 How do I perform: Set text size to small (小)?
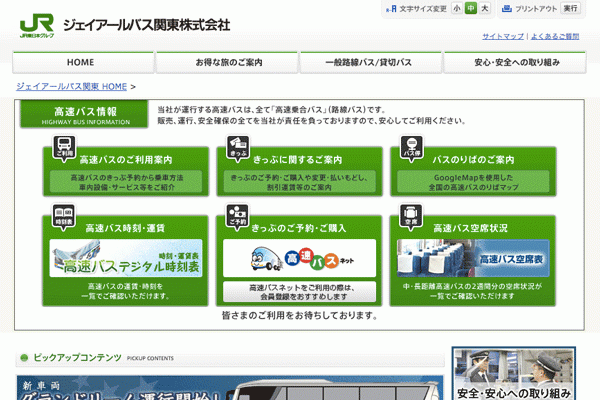pyautogui.click(x=457, y=8)
